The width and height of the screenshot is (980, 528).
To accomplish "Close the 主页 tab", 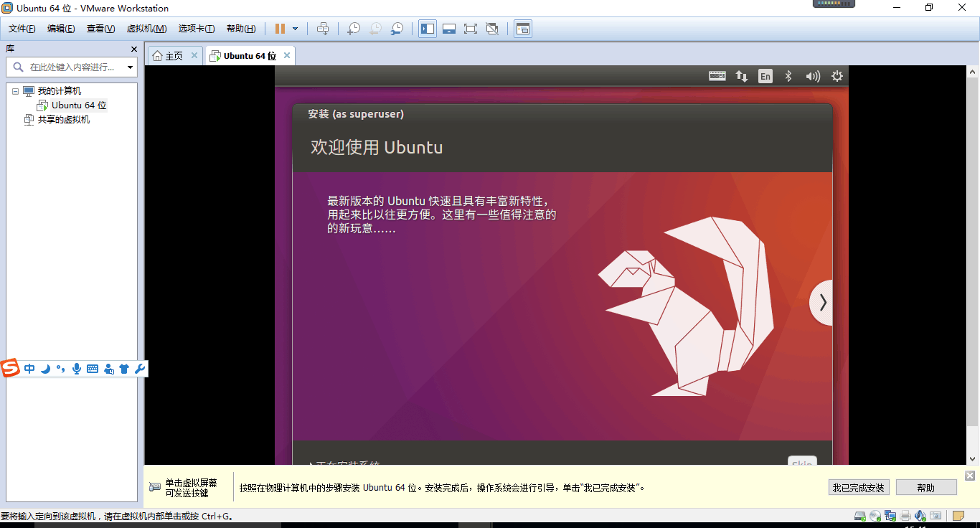I will click(x=194, y=55).
